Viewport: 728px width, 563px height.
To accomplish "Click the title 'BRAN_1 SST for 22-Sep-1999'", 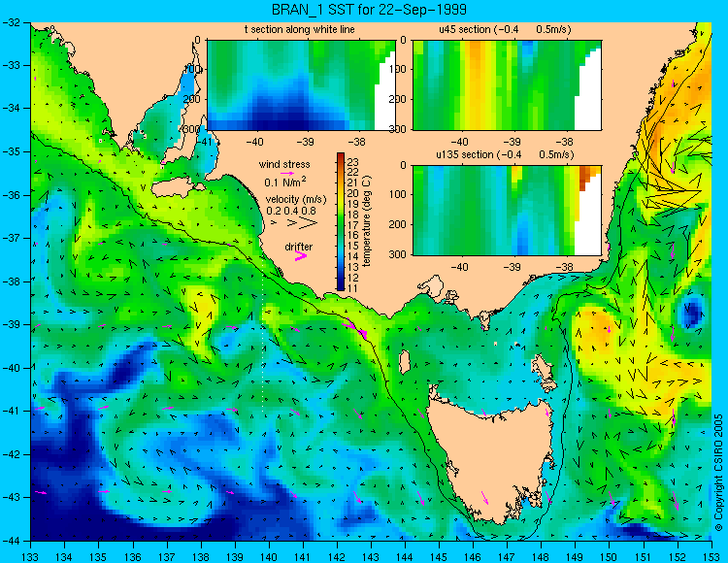I will [x=369, y=10].
